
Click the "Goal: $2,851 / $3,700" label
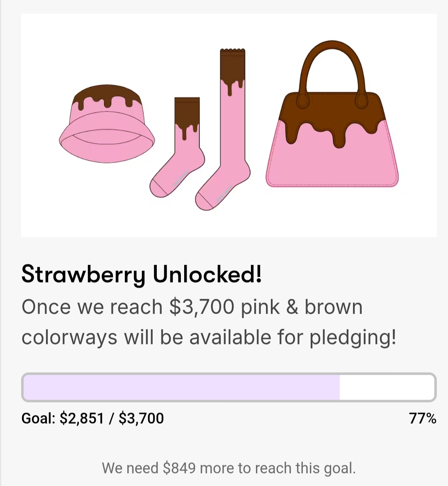93,418
